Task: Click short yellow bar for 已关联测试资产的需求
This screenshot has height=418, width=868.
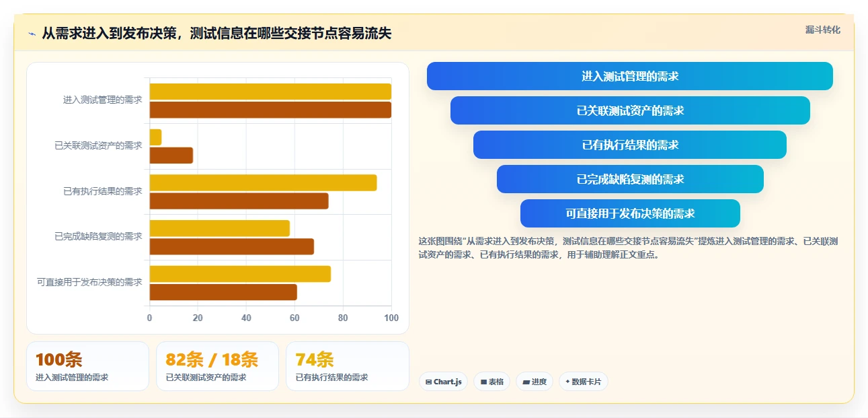Action: (155, 137)
